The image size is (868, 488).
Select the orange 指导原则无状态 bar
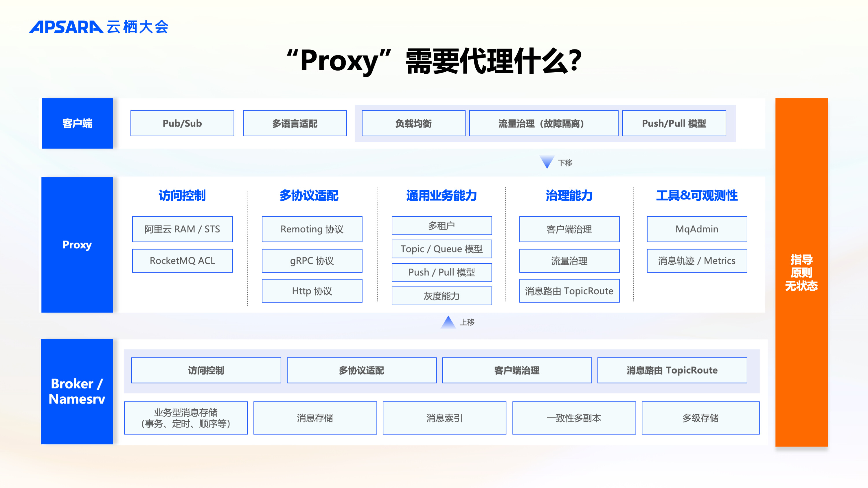801,272
